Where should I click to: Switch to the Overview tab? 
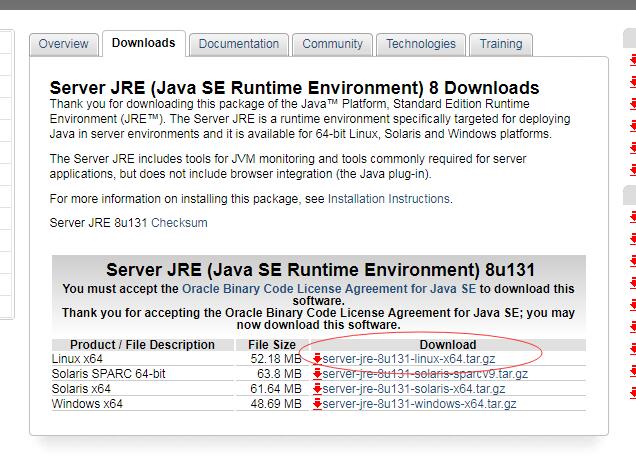[x=64, y=44]
